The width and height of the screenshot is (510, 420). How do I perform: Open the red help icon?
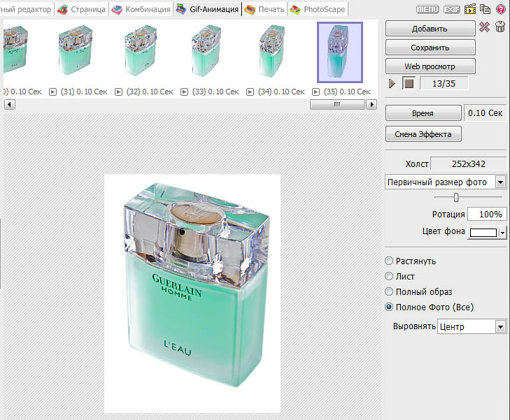501,9
